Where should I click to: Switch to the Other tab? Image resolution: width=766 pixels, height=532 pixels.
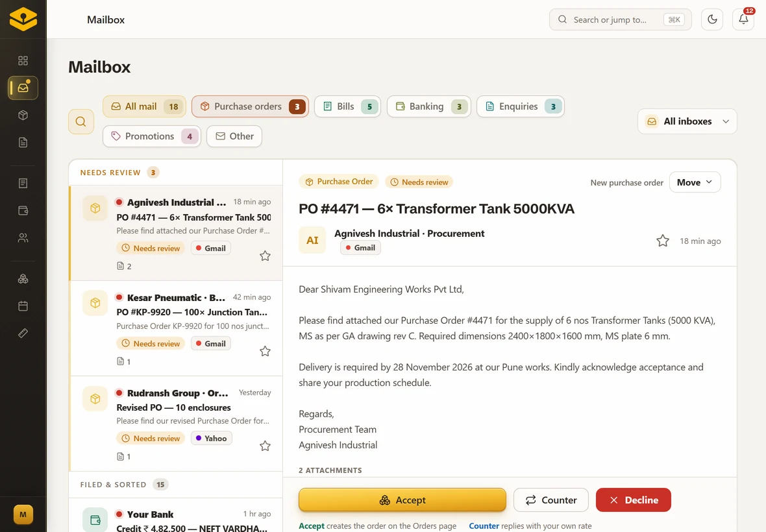(x=234, y=136)
